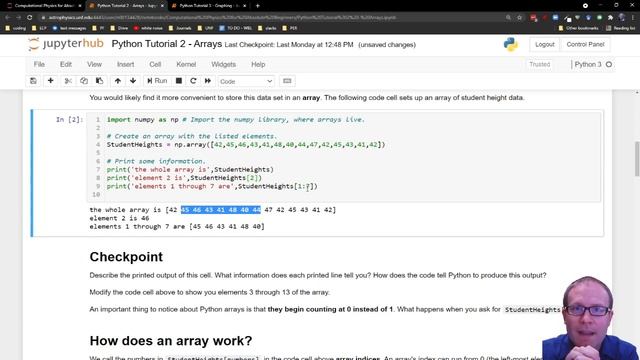
Task: Open the TO DO - WEL bookmark
Action: pyautogui.click(x=236, y=28)
